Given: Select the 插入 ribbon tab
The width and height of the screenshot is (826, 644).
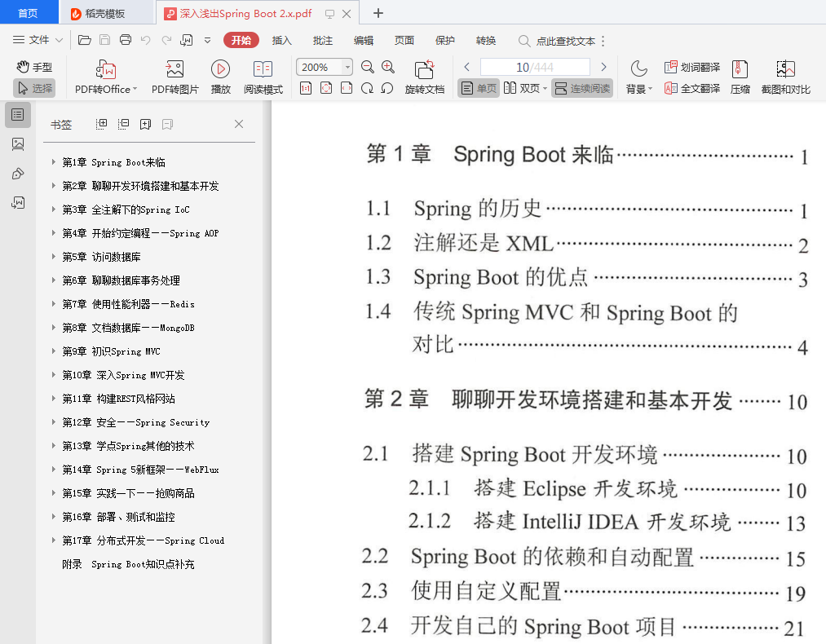Looking at the screenshot, I should point(282,40).
